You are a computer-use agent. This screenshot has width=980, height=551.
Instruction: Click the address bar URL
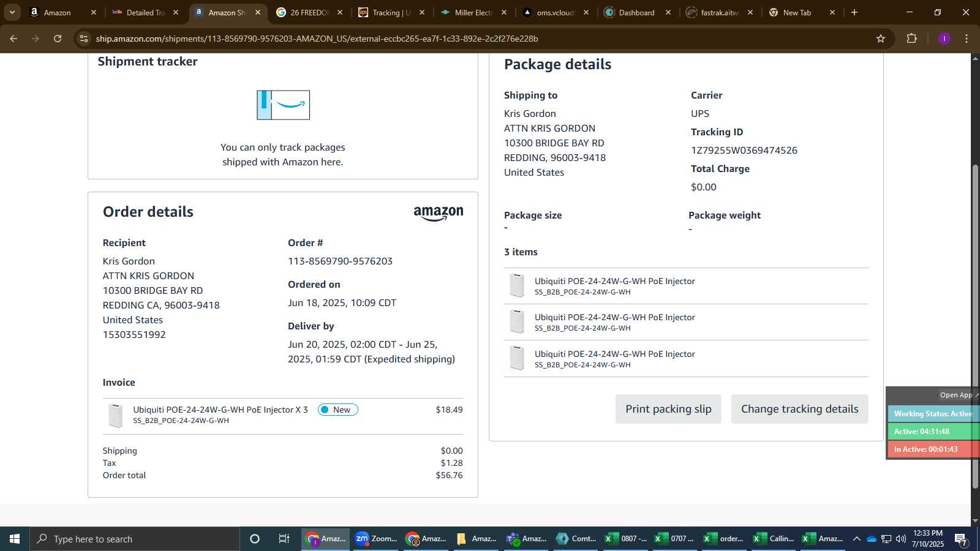(317, 39)
